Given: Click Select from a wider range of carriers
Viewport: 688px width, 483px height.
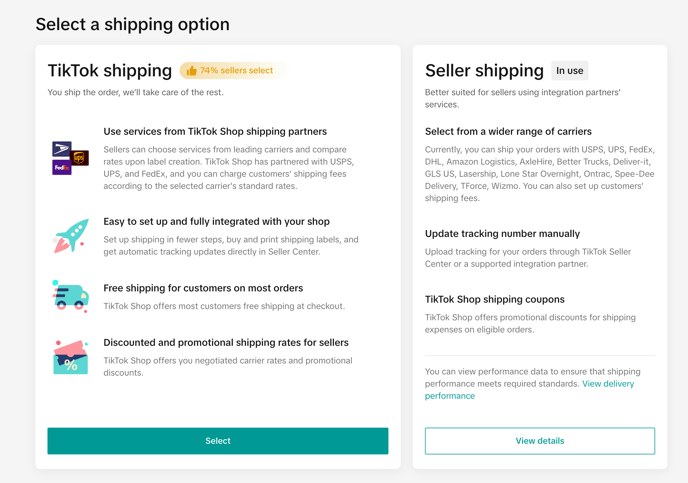Looking at the screenshot, I should point(508,131).
